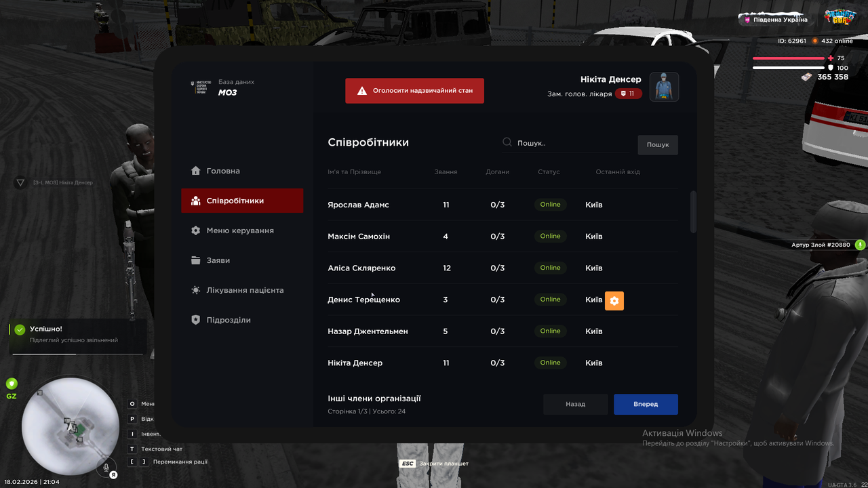The height and width of the screenshot is (488, 868).
Task: Click the Заяви folder icon
Action: 196,260
